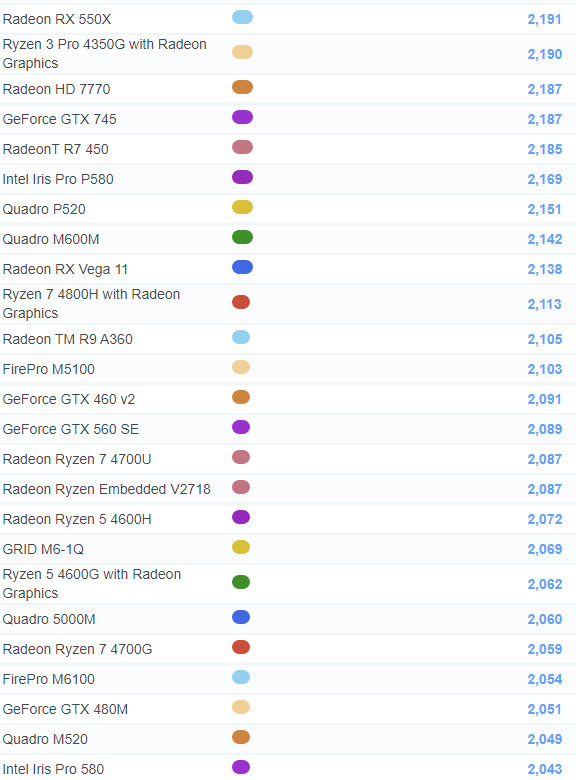Click orange swatch beside Radeon HD 7770
This screenshot has width=576, height=780.
pos(242,87)
